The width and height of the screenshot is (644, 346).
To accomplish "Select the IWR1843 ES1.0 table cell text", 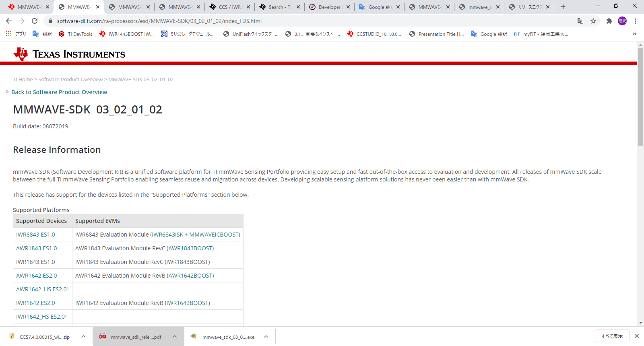I will click(x=35, y=262).
